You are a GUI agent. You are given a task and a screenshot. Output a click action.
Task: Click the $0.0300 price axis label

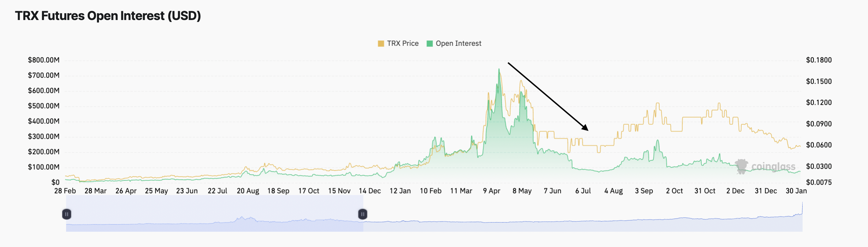point(819,166)
